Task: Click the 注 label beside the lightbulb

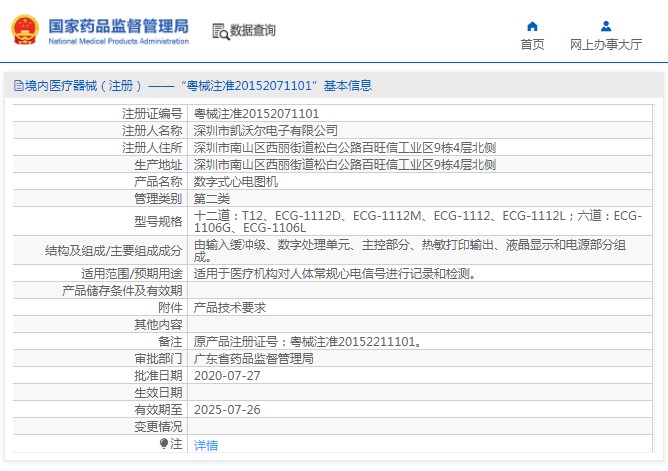Action: click(176, 444)
